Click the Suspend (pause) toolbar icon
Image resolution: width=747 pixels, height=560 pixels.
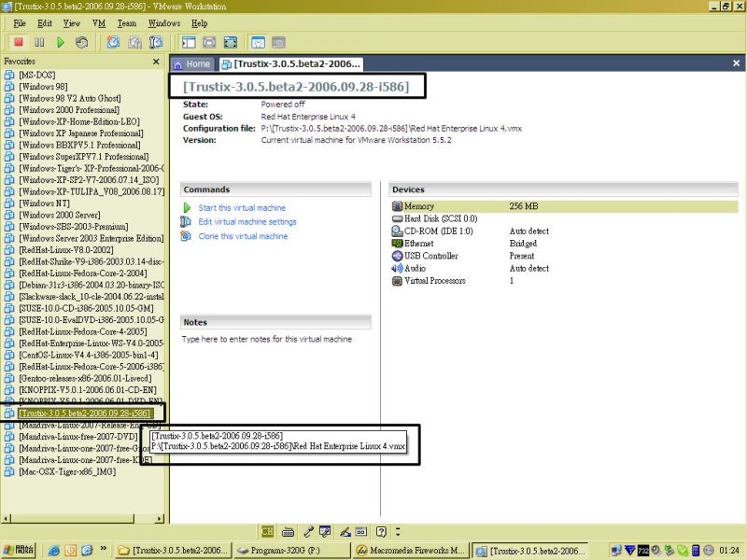point(39,42)
